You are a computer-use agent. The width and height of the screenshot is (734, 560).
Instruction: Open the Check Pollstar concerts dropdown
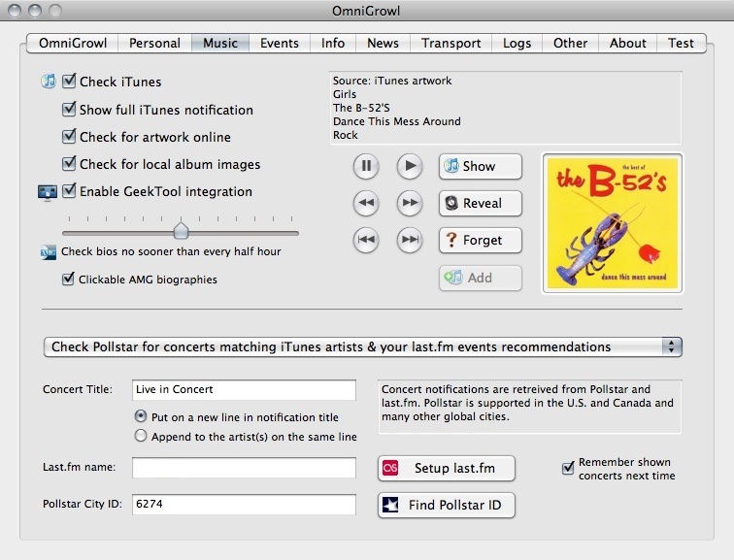pos(362,346)
